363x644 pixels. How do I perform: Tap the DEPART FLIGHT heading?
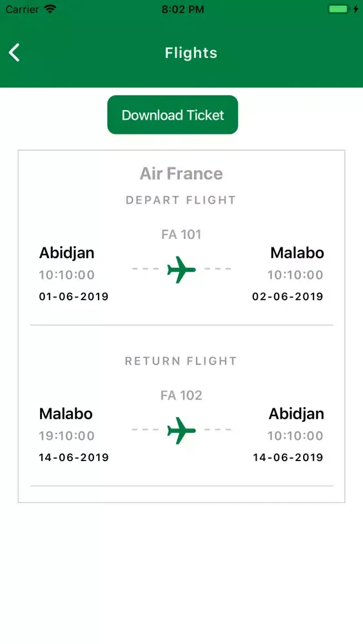click(181, 200)
